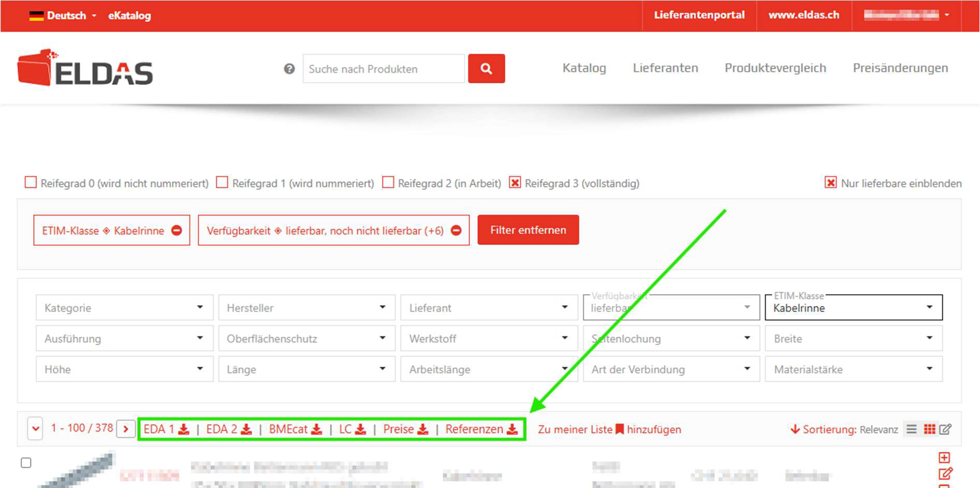This screenshot has height=488, width=980.
Task: Switch to grid view layout
Action: pyautogui.click(x=929, y=429)
